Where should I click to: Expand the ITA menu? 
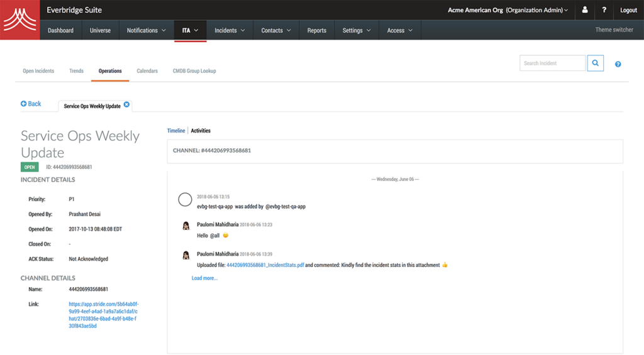(190, 30)
